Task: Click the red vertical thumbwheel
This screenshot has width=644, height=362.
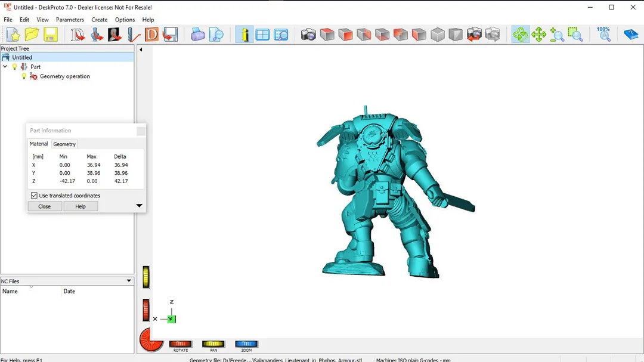Action: tap(146, 310)
